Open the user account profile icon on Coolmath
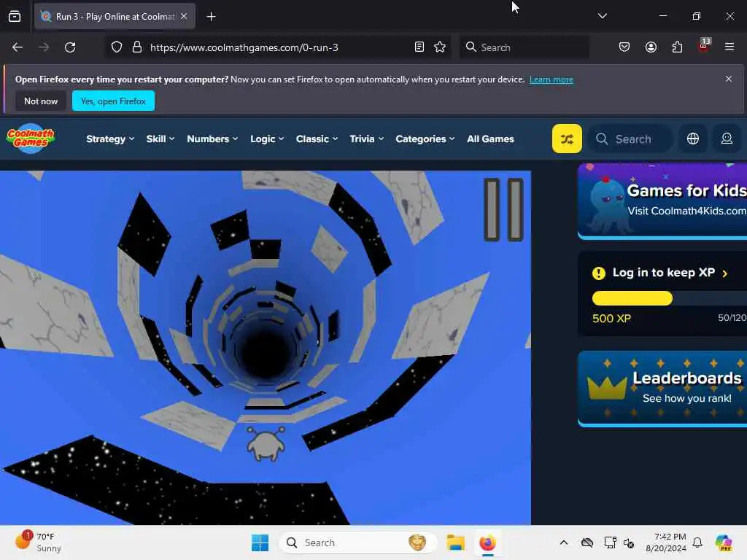This screenshot has height=560, width=747. [x=727, y=139]
